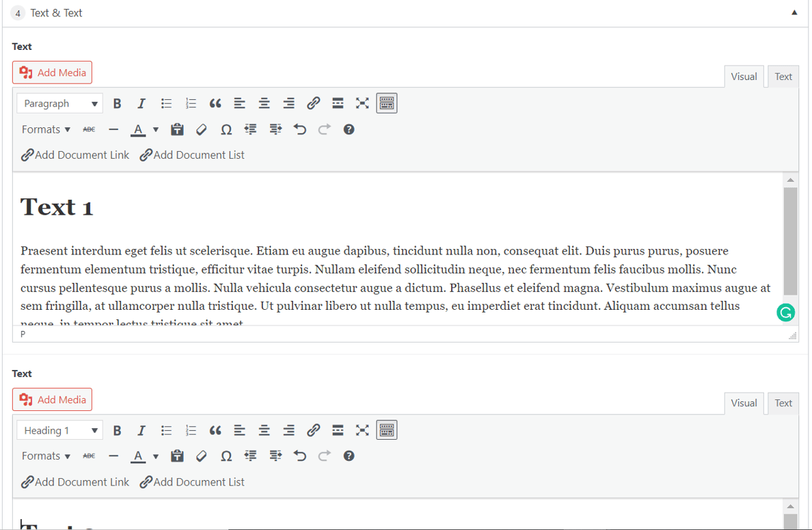This screenshot has width=812, height=530.
Task: Enter fullscreen mode in first editor
Action: click(362, 104)
